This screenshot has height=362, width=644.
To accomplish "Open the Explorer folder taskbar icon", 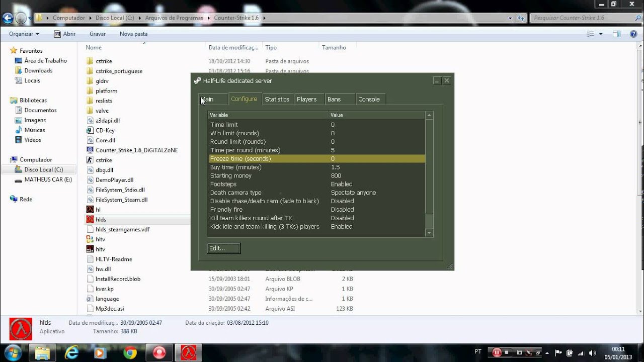I will (x=43, y=352).
